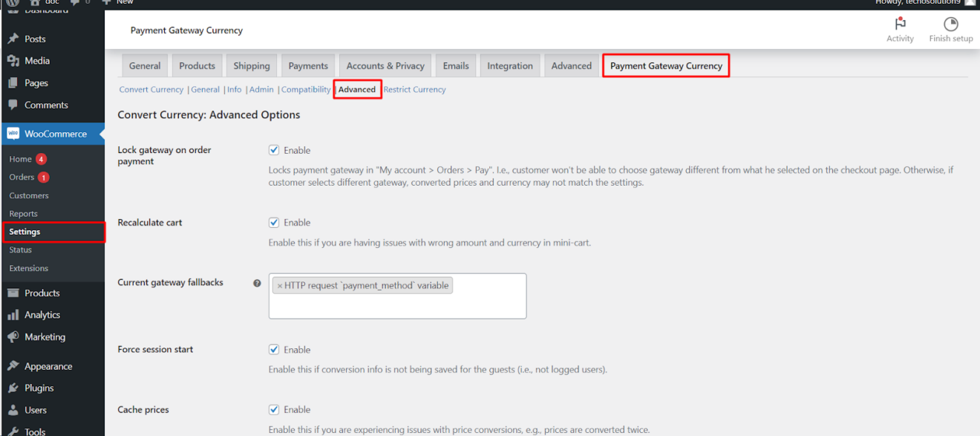Select the Marketing megaphone icon
The width and height of the screenshot is (980, 436).
tap(12, 336)
